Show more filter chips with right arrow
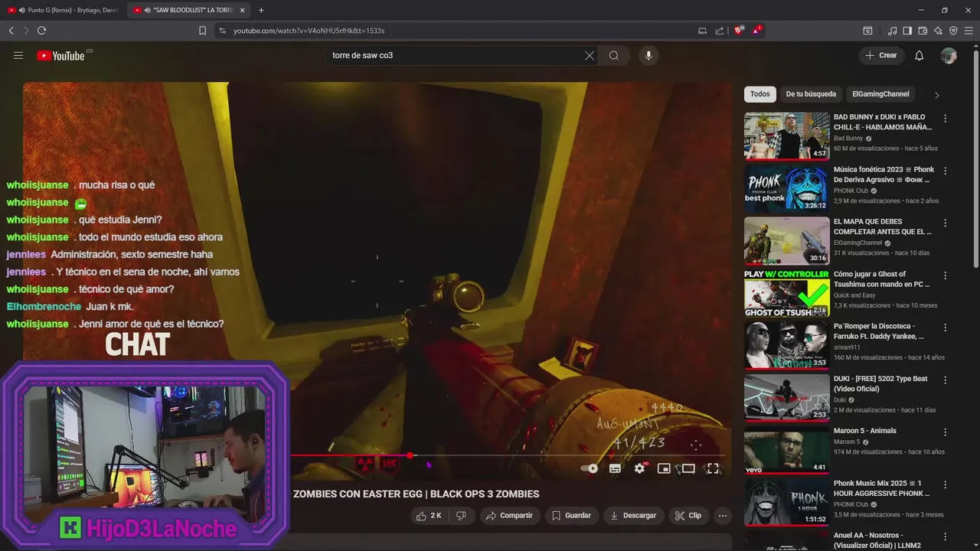Viewport: 980px width, 551px height. [936, 95]
